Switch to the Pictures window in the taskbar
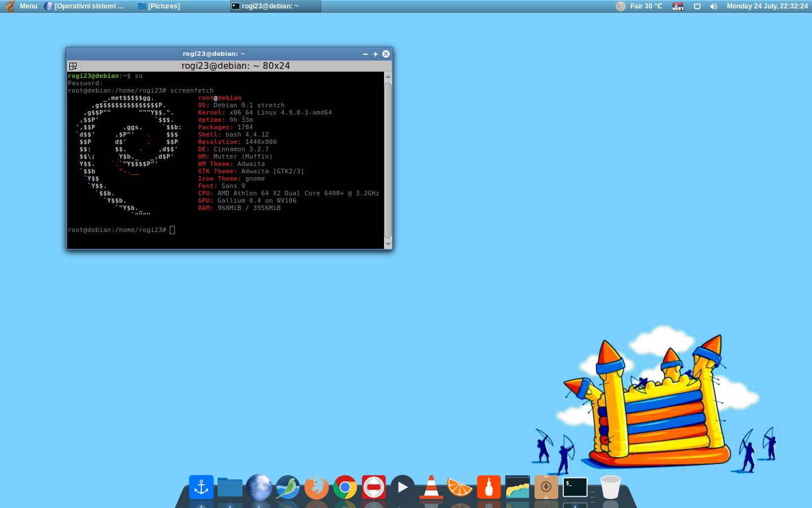This screenshot has width=812, height=508. (159, 6)
